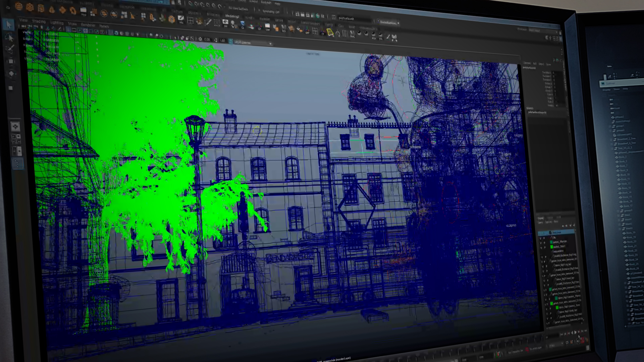The height and width of the screenshot is (362, 644).
Task: Click the polygon cube shelf icon
Action: (30, 7)
